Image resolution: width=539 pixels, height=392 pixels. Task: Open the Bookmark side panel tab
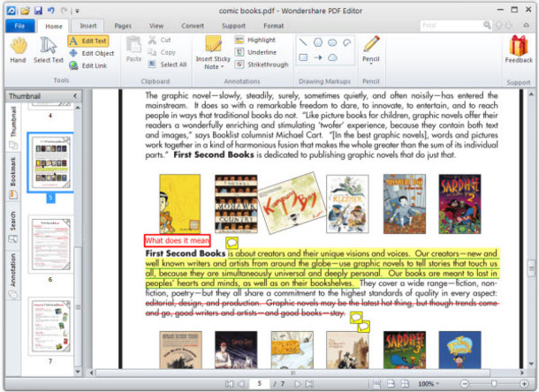(x=13, y=177)
